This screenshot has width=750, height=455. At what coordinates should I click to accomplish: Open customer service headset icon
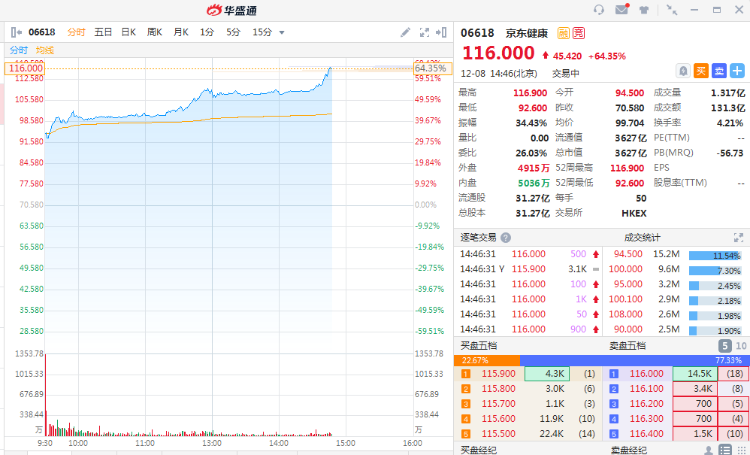pos(599,10)
